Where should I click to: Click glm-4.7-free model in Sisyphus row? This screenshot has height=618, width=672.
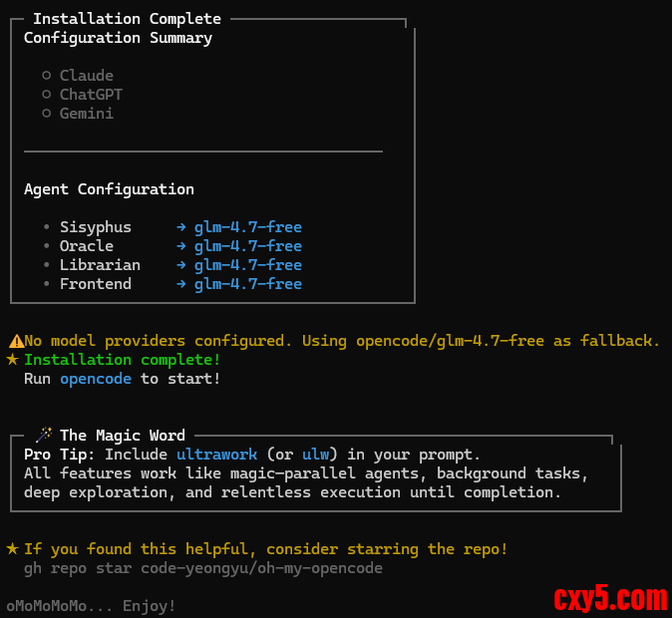click(x=248, y=227)
